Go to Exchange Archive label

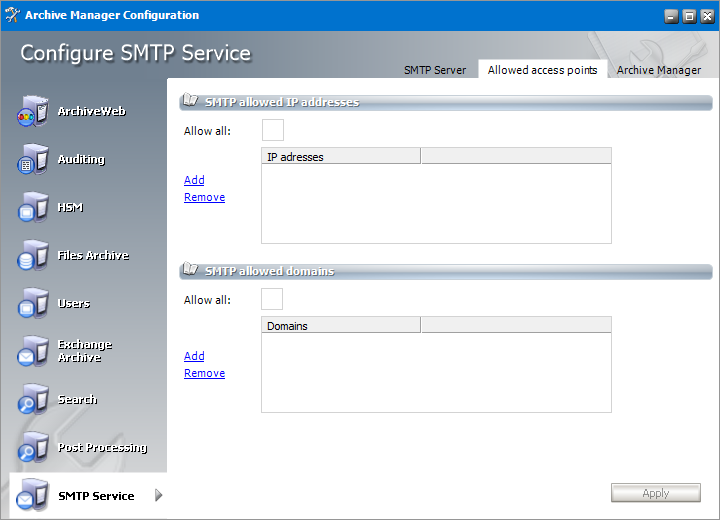pos(85,351)
